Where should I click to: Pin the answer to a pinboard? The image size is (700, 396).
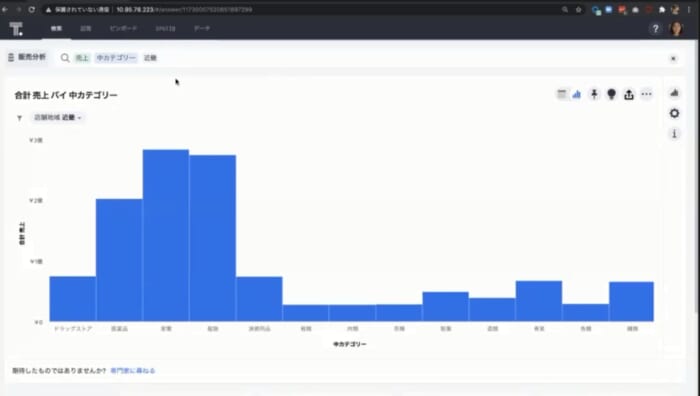[x=594, y=94]
